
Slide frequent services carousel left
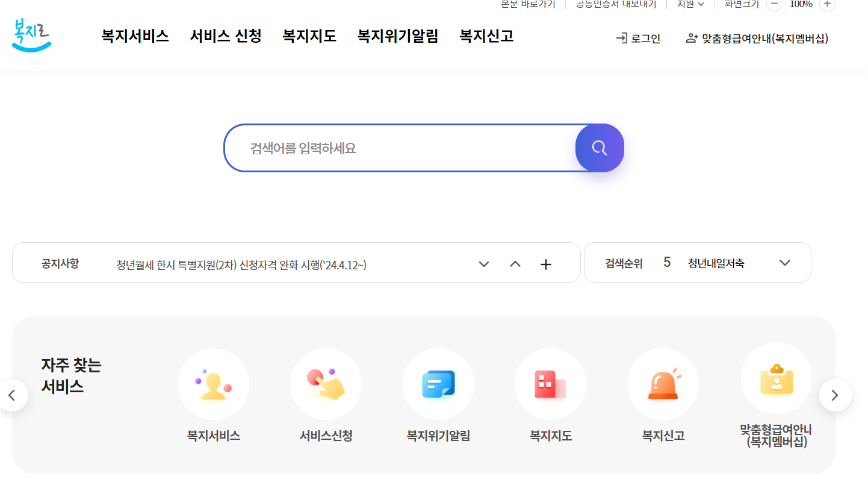pyautogui.click(x=11, y=395)
